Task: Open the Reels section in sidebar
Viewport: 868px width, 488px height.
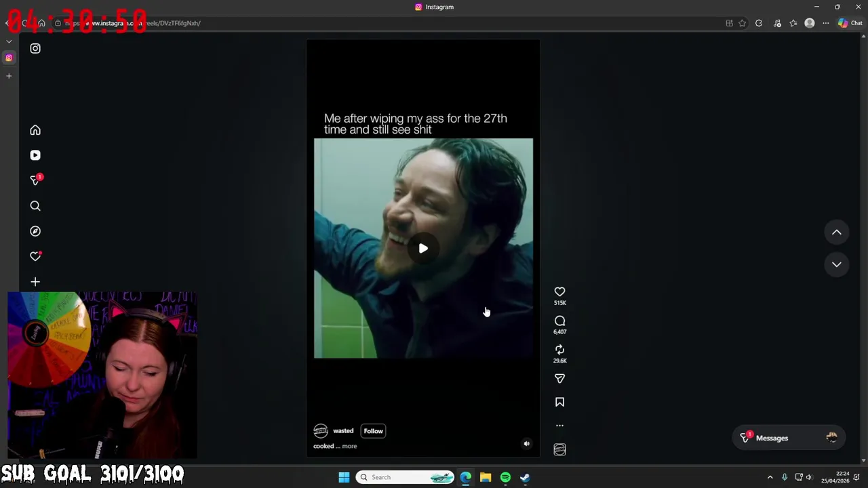Action: click(x=35, y=155)
